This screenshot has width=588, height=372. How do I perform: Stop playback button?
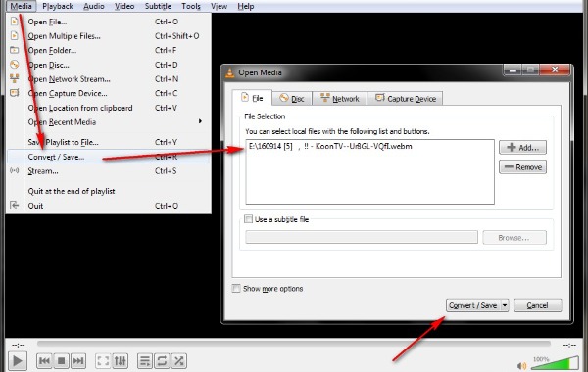pos(61,361)
